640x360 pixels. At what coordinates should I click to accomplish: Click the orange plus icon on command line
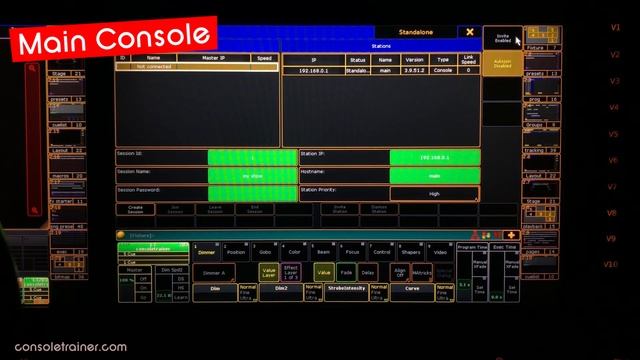(511, 235)
